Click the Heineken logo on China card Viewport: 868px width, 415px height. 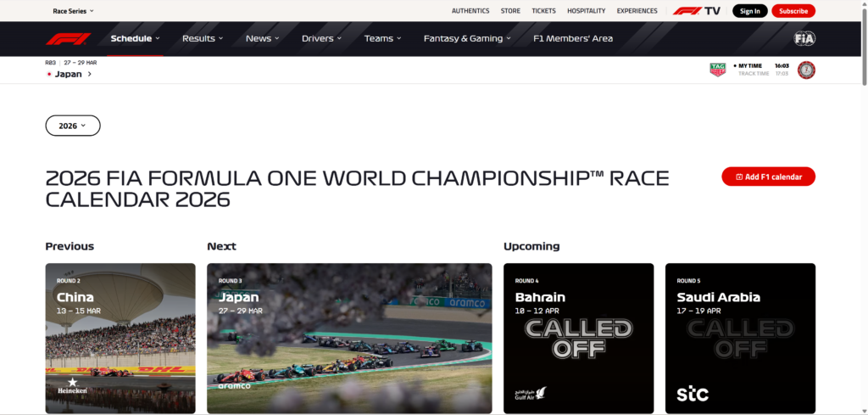point(71,385)
